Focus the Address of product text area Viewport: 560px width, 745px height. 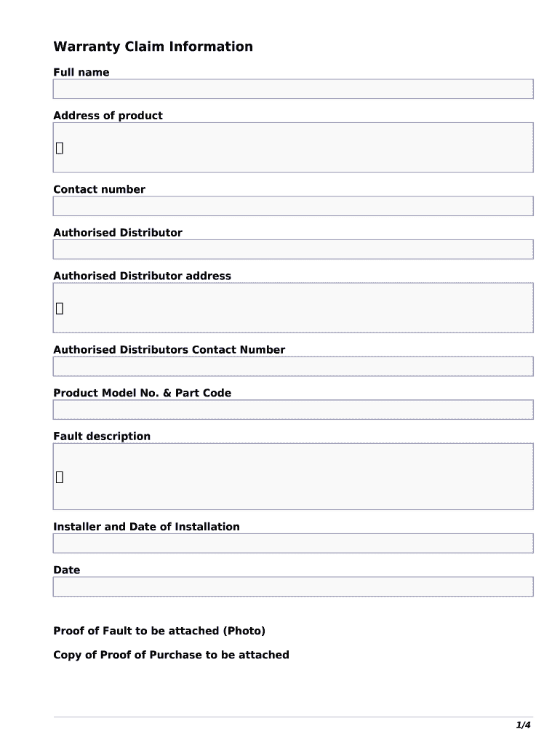pyautogui.click(x=292, y=148)
